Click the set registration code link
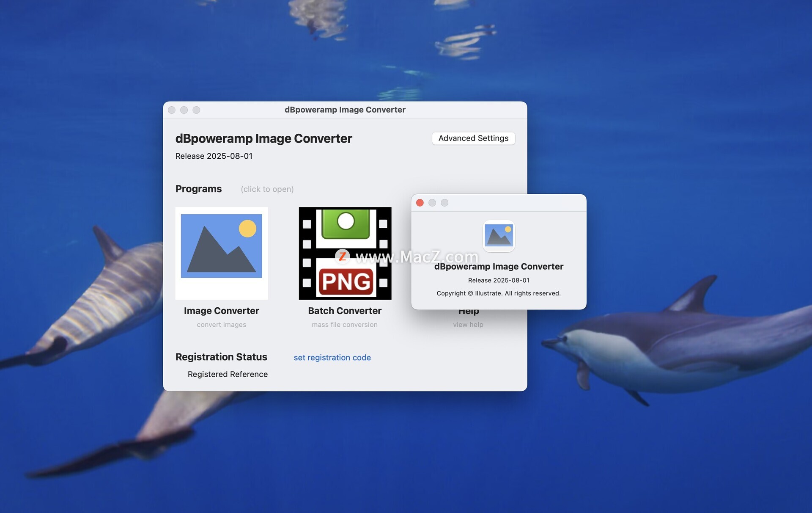 332,357
